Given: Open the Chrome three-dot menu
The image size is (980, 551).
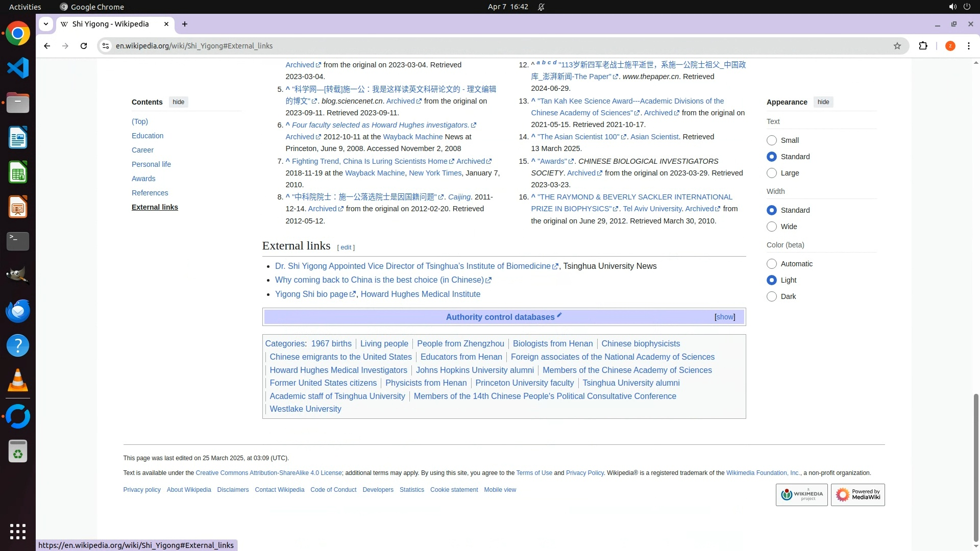Looking at the screenshot, I should click(968, 46).
